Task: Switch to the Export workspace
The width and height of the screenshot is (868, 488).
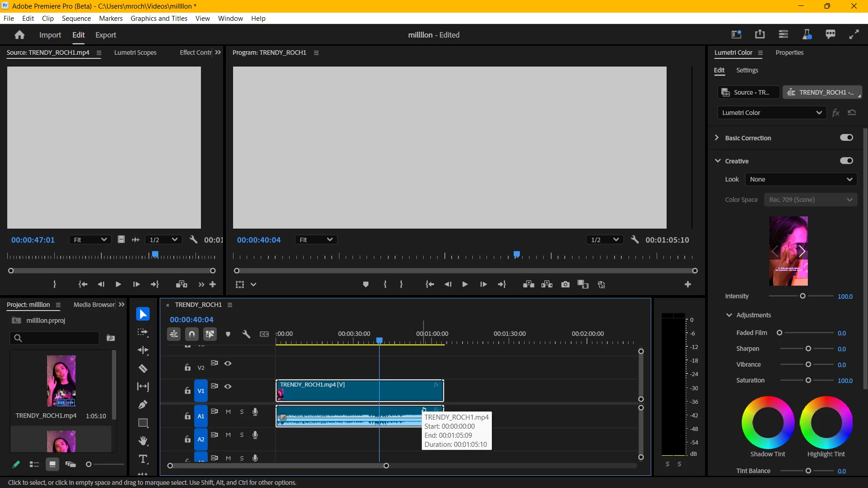Action: tap(105, 35)
